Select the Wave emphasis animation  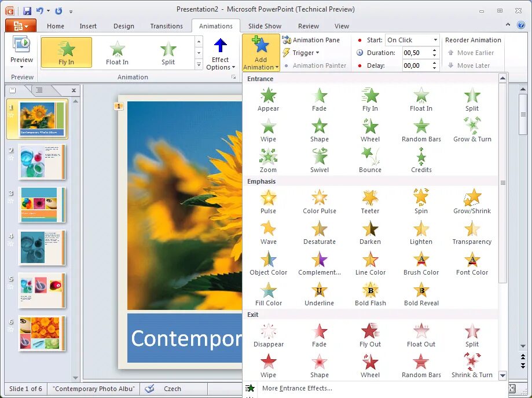click(268, 233)
